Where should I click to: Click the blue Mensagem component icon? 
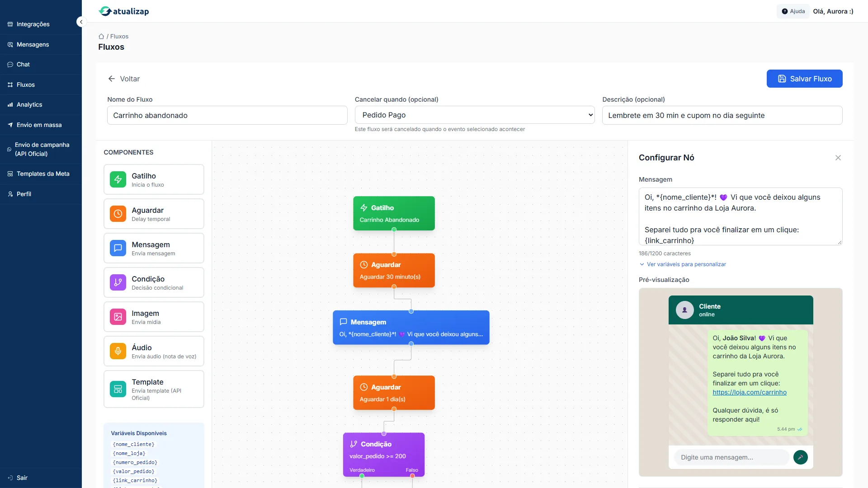[x=118, y=248]
